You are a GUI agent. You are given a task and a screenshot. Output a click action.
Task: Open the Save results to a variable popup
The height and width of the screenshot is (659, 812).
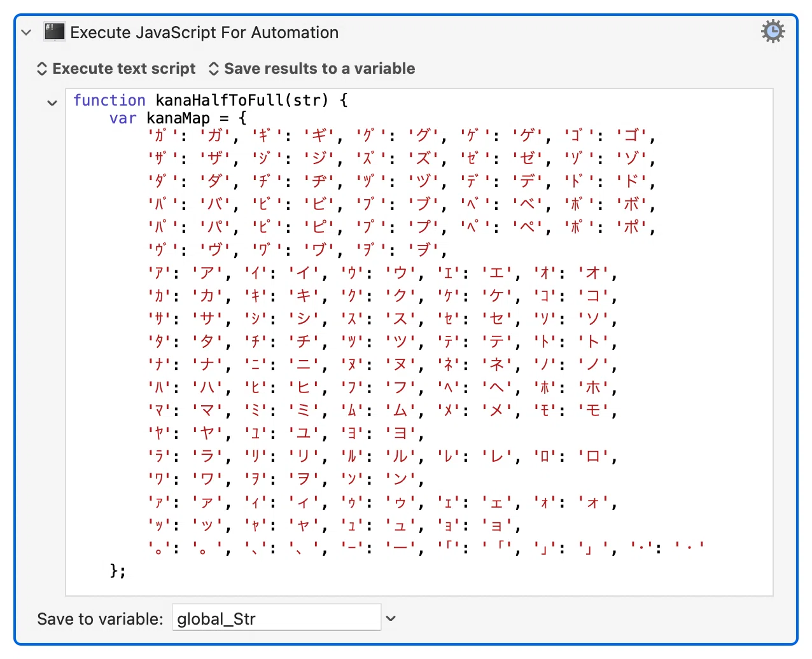pyautogui.click(x=312, y=69)
